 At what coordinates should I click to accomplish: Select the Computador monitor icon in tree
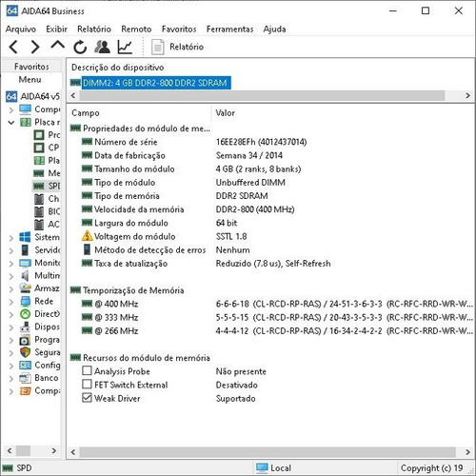pyautogui.click(x=25, y=109)
